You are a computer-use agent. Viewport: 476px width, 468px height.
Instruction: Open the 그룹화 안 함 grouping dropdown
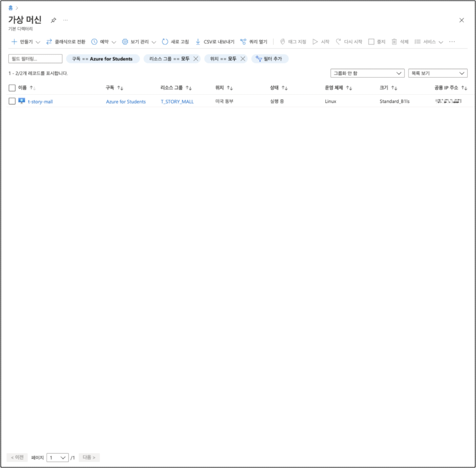coord(367,73)
